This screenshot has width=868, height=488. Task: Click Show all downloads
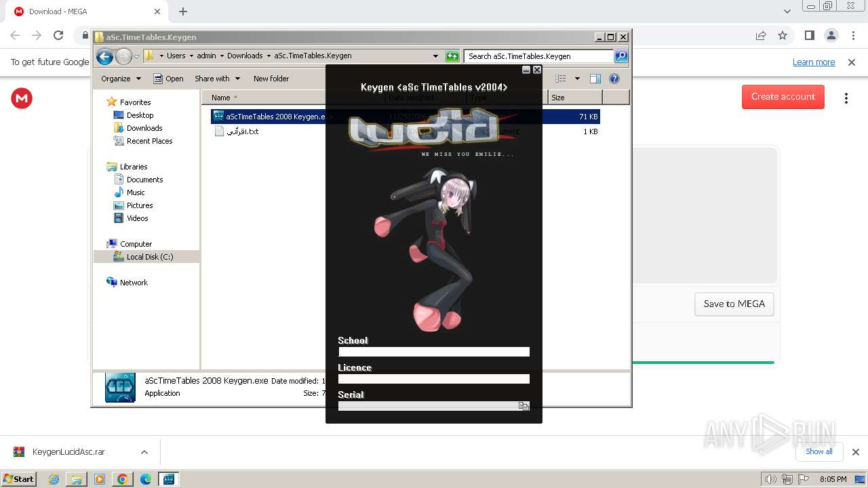tap(819, 451)
